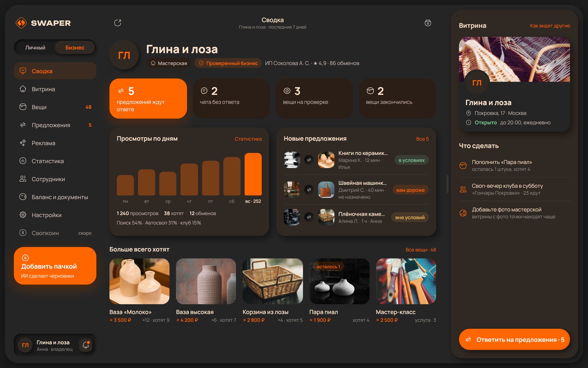Image resolution: width=588 pixels, height=368 pixels.
Task: Open Сводка in the sidebar
Action: point(55,71)
